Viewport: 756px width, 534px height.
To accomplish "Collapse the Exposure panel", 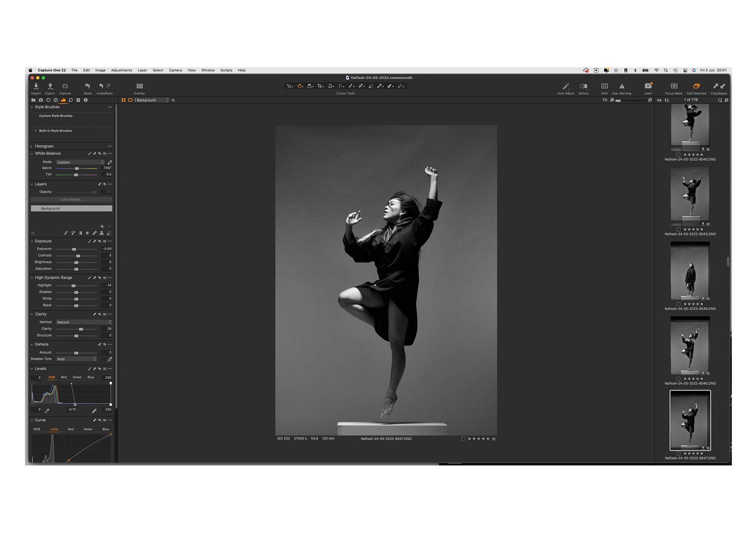I will (31, 241).
